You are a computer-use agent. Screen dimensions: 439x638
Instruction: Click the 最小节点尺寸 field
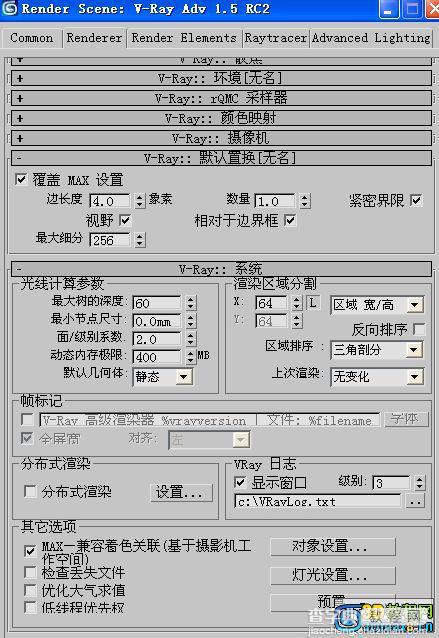[157, 321]
